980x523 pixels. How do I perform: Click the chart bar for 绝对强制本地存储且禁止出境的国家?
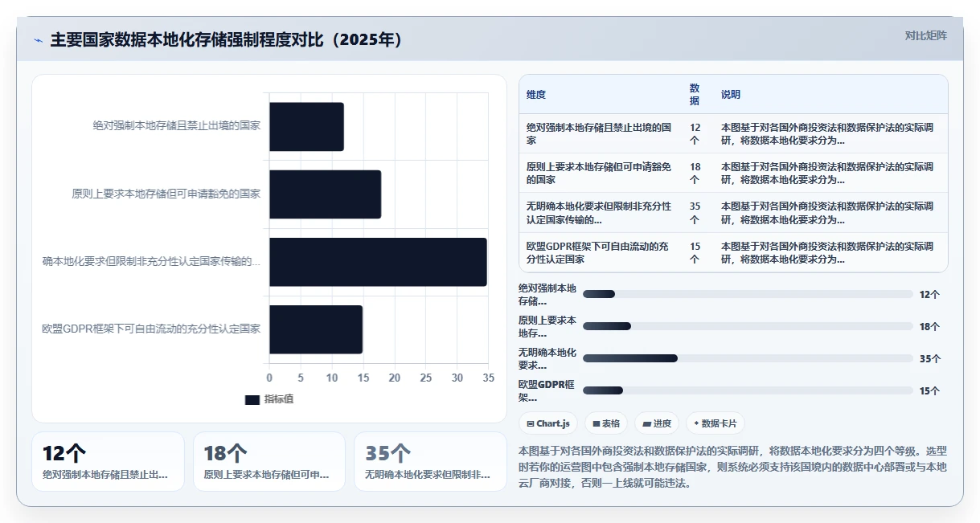click(x=306, y=127)
